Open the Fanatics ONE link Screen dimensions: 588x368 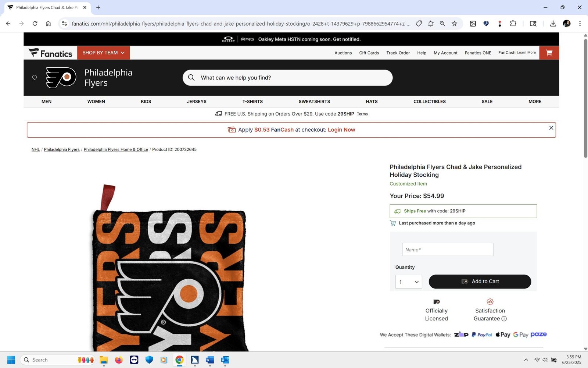click(478, 53)
